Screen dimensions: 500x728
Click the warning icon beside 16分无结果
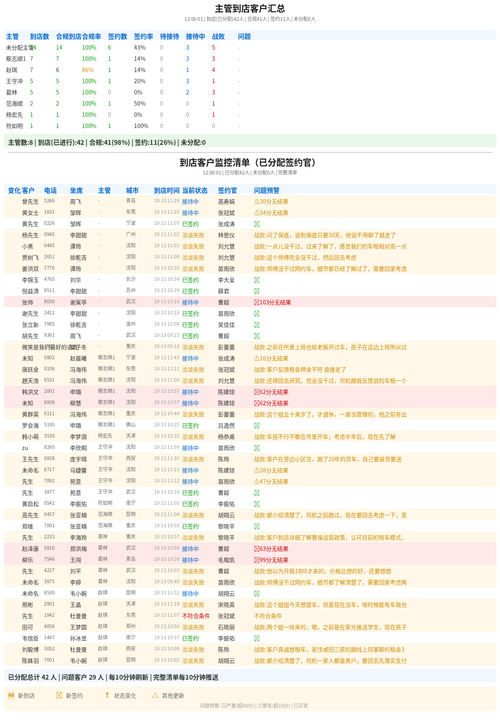coord(256,358)
